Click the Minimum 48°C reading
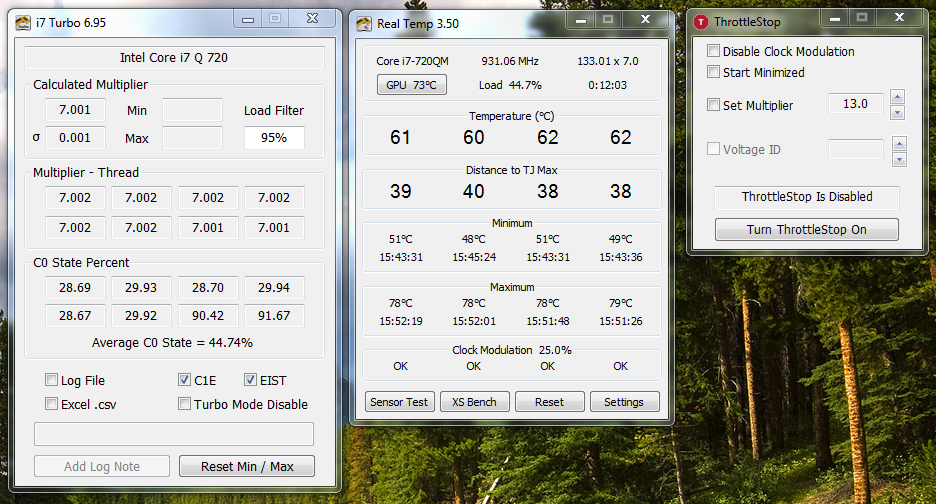The width and height of the screenshot is (936, 504). point(473,239)
